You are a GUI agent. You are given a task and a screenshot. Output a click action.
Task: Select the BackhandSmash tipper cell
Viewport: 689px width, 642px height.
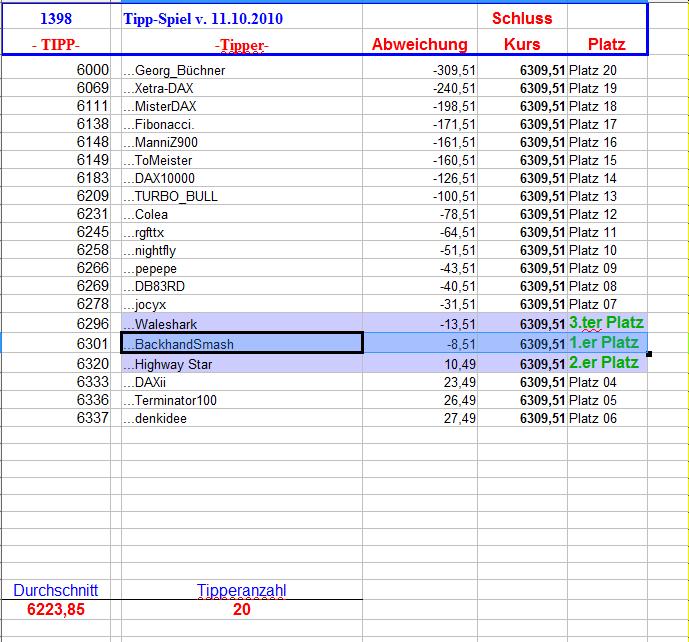coord(242,343)
